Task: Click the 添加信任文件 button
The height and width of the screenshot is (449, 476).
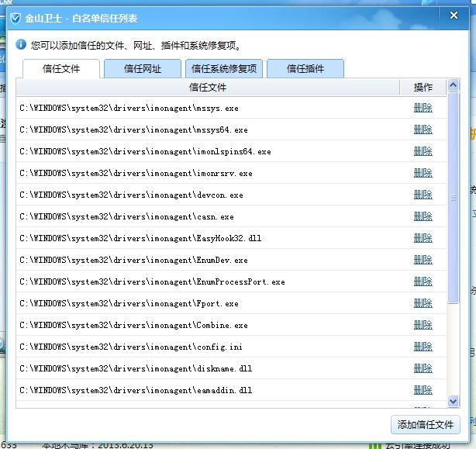Action: pos(426,424)
